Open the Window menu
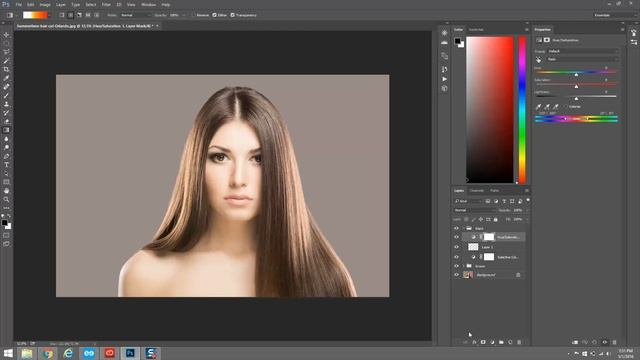The image size is (640, 360). (x=148, y=4)
